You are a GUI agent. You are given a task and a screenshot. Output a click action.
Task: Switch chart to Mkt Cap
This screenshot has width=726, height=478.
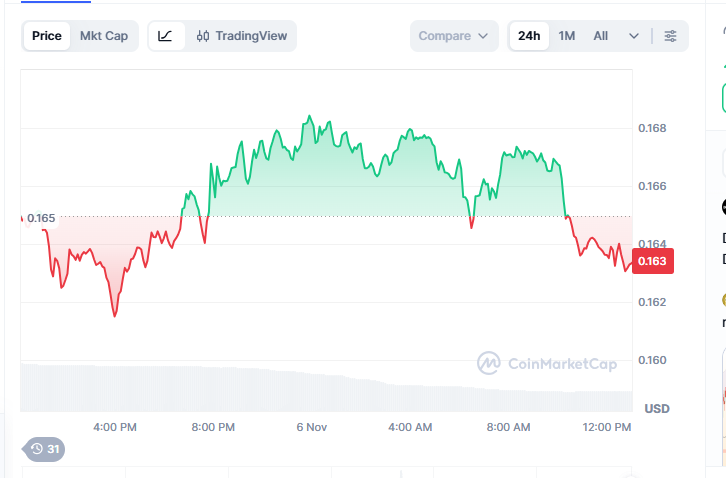(x=104, y=36)
